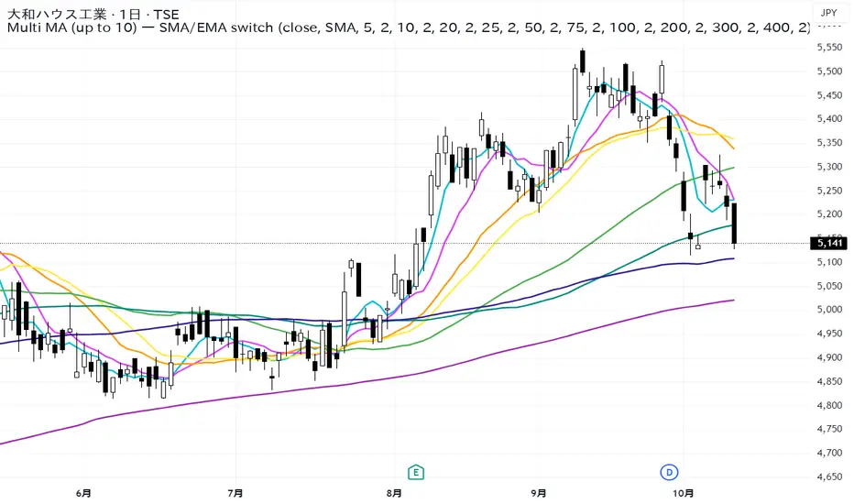
Task: Click the 4,700 price axis label
Action: click(x=829, y=453)
